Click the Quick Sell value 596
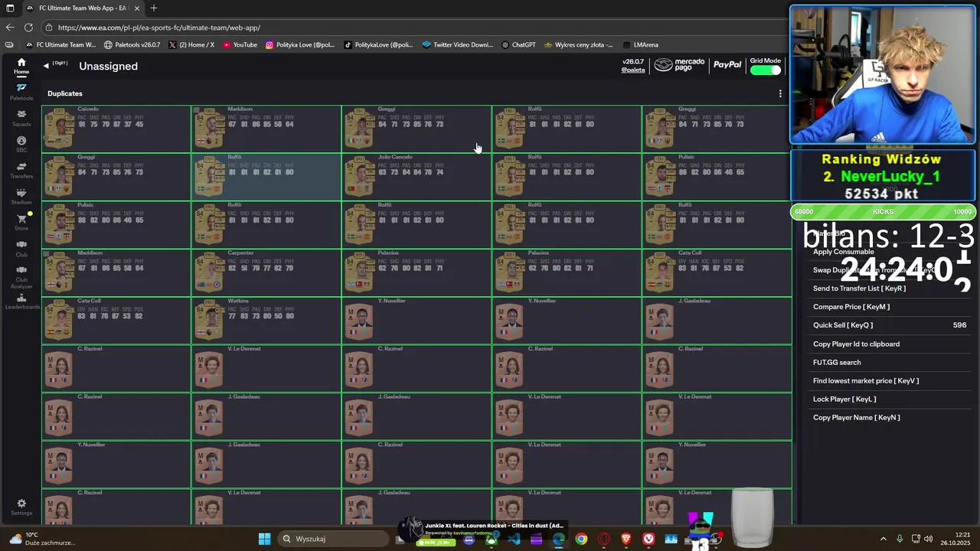The image size is (980, 551). (959, 325)
